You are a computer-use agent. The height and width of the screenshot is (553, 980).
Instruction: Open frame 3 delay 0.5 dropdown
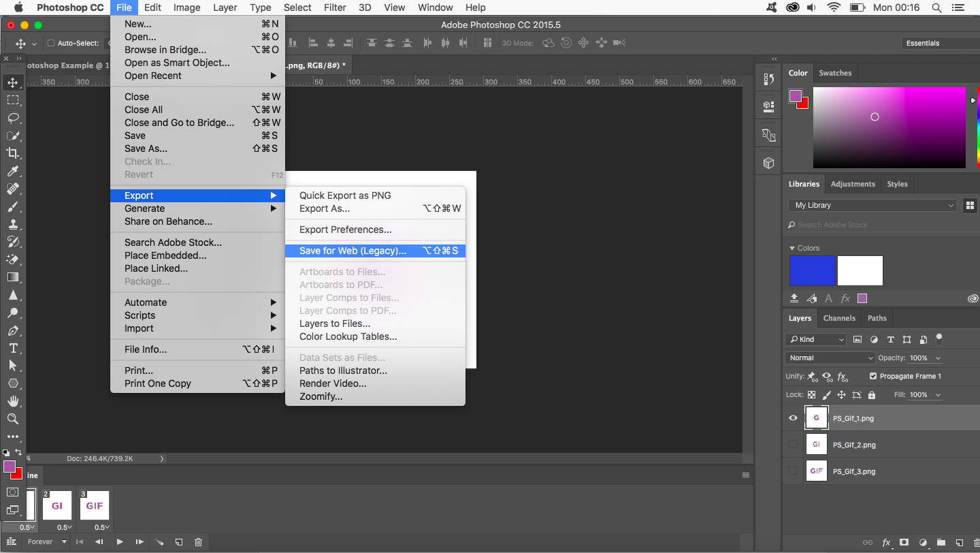[101, 527]
